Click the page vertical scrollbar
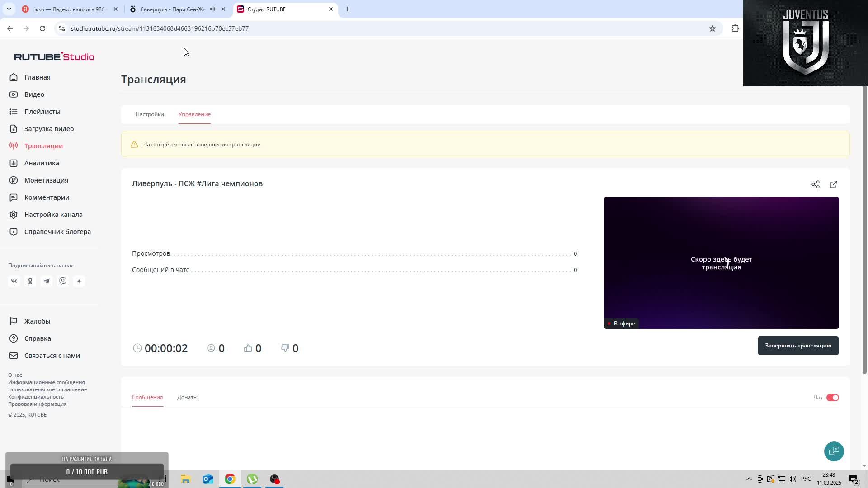This screenshot has height=488, width=868. point(864,230)
